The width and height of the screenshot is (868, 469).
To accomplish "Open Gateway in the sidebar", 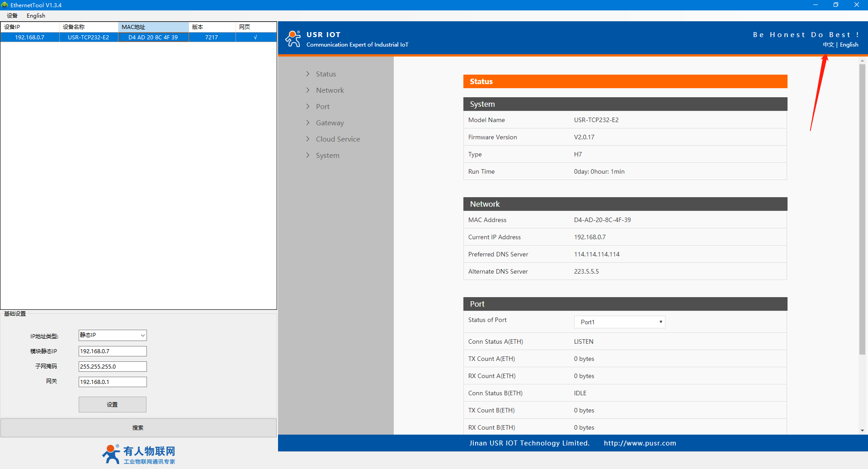I will click(x=330, y=123).
